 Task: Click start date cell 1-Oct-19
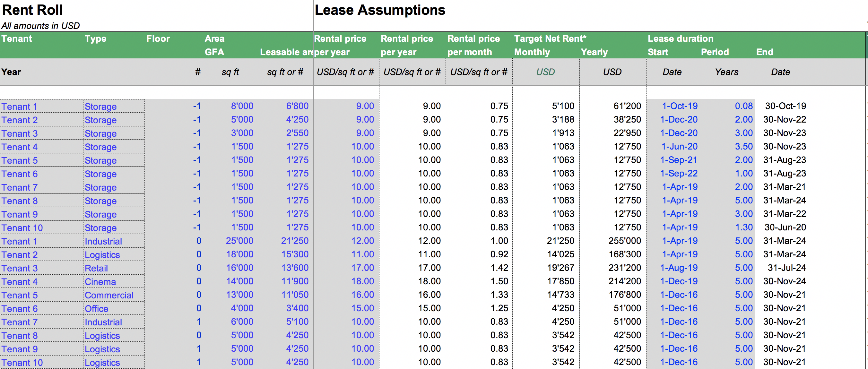(680, 106)
